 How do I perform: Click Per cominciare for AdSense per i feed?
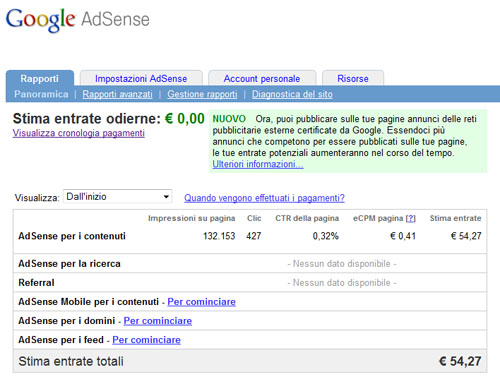coord(146,340)
